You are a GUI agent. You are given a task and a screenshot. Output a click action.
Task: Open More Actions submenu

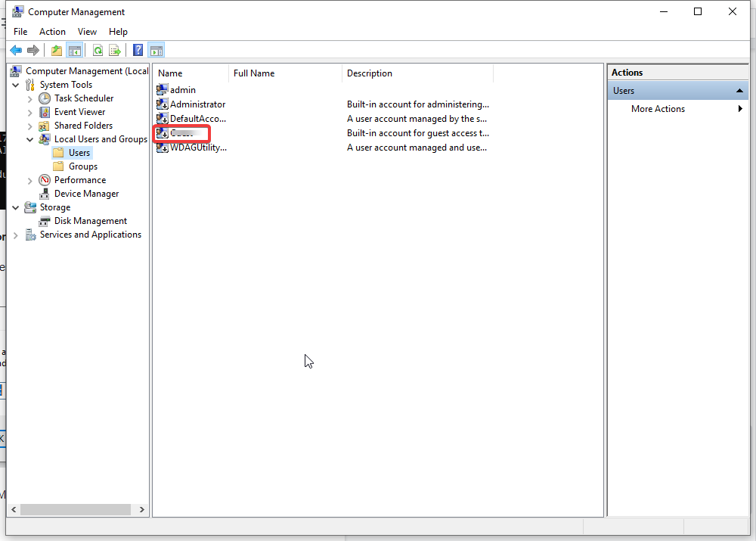678,109
